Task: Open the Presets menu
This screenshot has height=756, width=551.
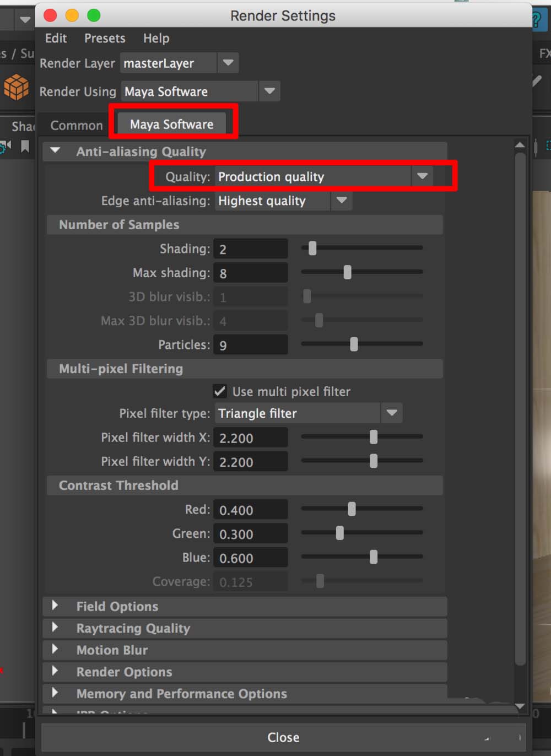Action: click(x=105, y=38)
